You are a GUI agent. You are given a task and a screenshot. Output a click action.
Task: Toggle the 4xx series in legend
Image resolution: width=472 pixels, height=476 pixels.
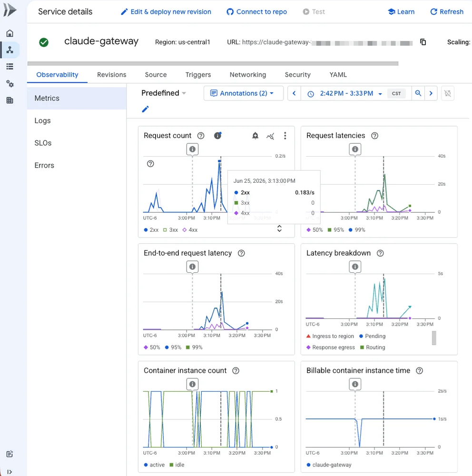coord(190,230)
